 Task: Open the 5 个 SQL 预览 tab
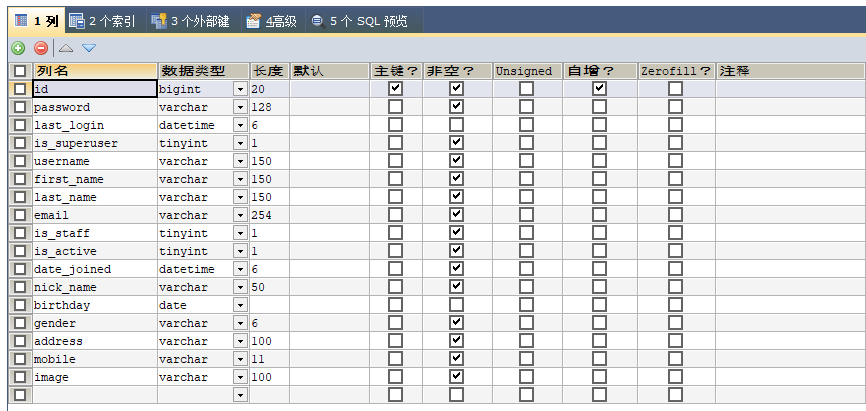click(x=359, y=21)
